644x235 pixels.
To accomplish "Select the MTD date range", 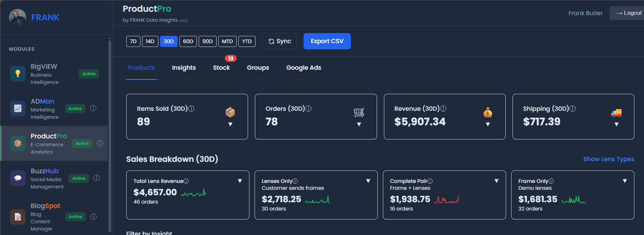I will (x=227, y=41).
